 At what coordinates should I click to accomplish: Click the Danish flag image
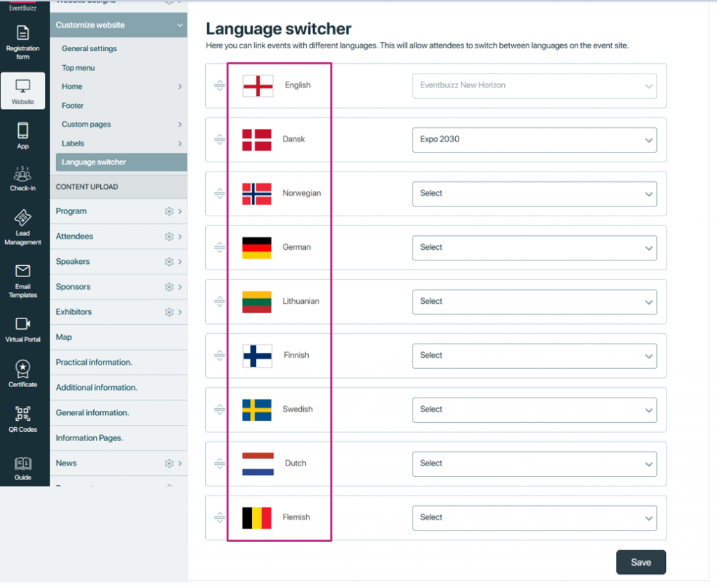[257, 140]
